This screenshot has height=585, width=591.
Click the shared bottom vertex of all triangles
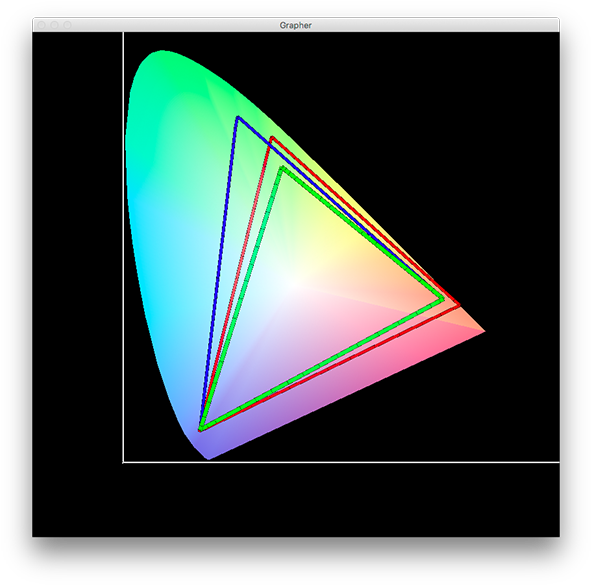201,429
